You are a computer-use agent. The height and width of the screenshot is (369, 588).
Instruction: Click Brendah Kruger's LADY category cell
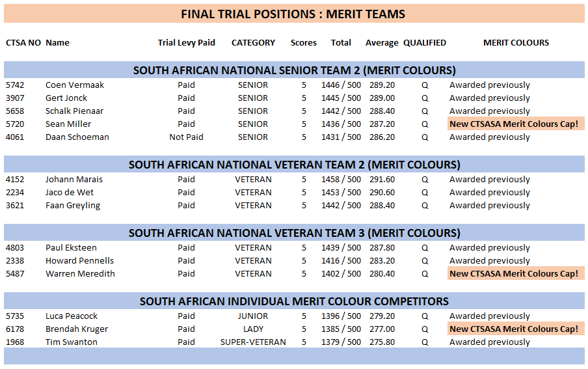[253, 329]
